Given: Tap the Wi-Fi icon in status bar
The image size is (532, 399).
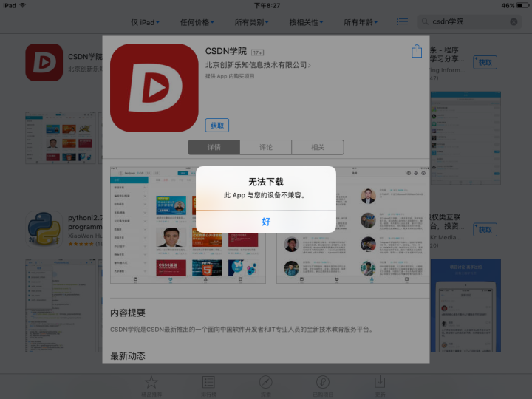Looking at the screenshot, I should coord(23,5).
